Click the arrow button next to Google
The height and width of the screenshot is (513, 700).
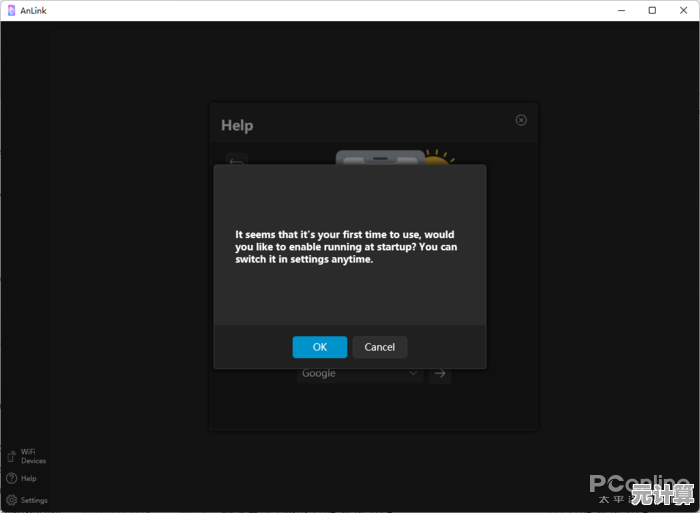tap(440, 373)
